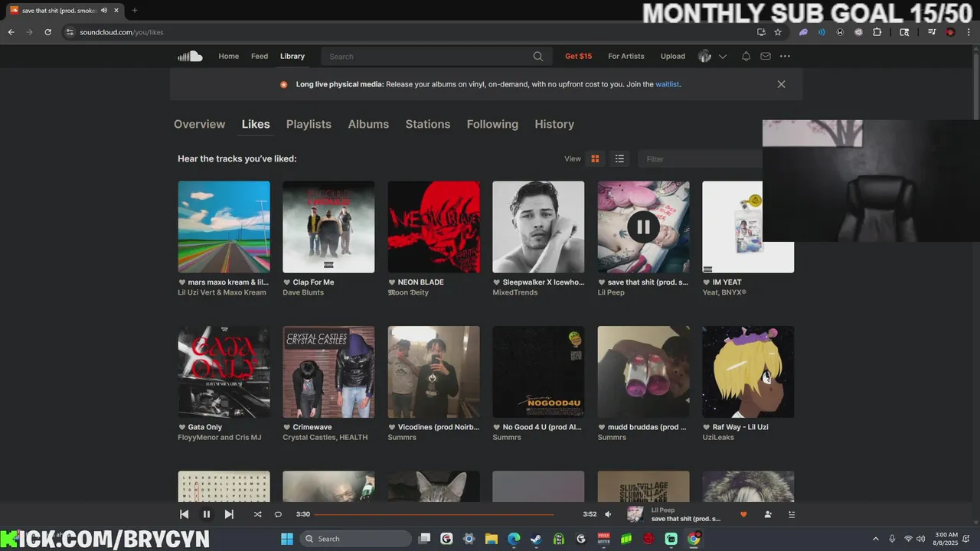This screenshot has height=551, width=980.
Task: Open the user avatar menu
Action: click(x=705, y=57)
